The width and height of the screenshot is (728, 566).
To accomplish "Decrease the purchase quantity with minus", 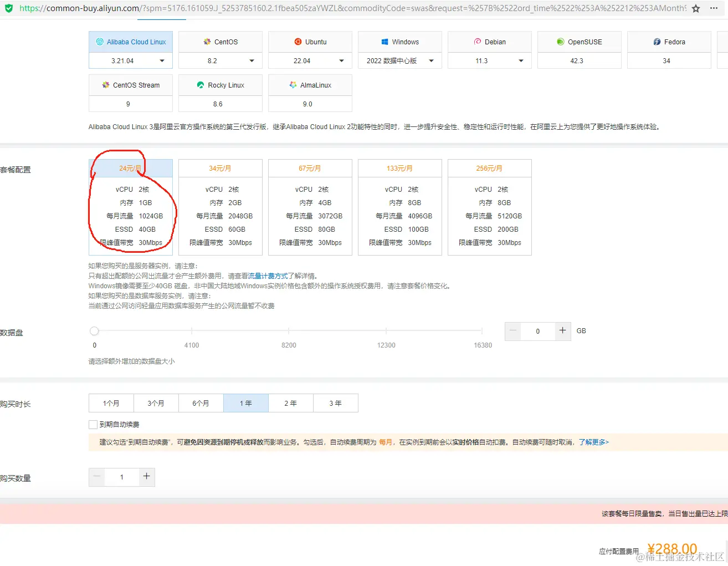I will coord(97,477).
